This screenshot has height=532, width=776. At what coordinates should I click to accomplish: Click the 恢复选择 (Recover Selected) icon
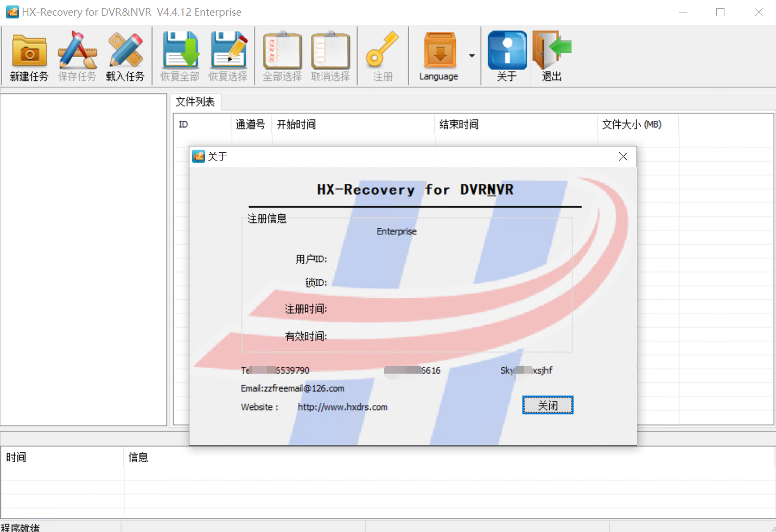tap(228, 56)
